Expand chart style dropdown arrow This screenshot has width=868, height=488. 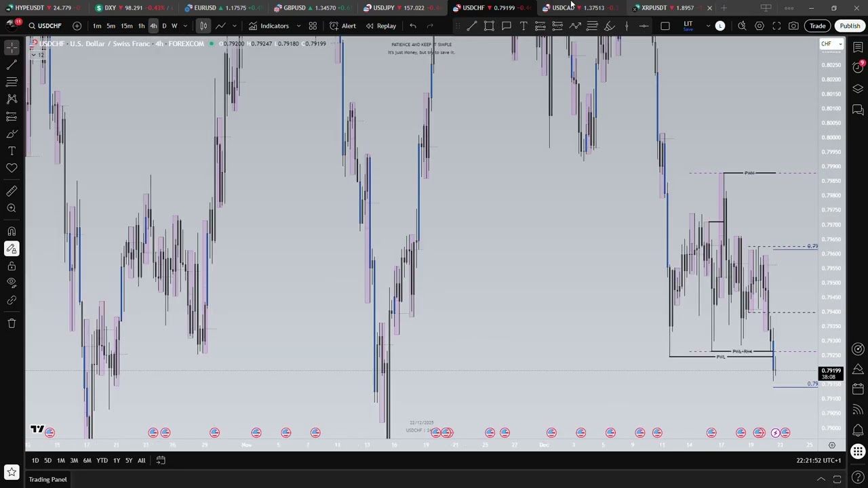[x=234, y=26]
